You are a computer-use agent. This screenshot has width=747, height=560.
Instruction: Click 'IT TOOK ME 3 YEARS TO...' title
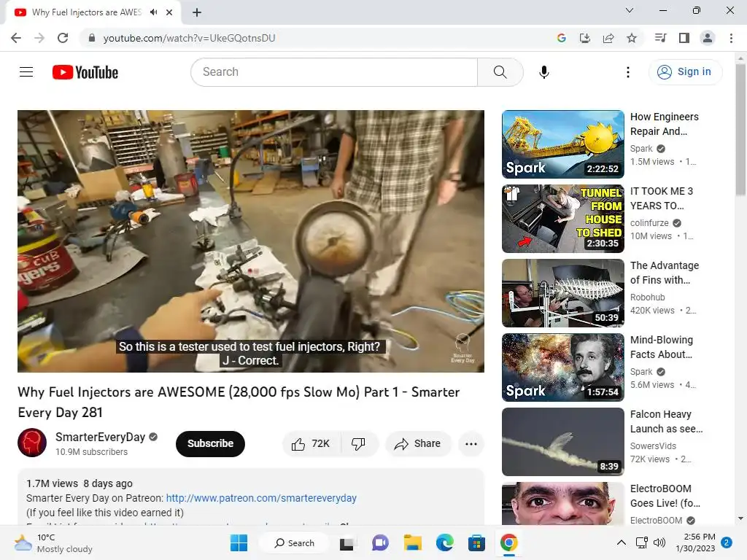(x=661, y=198)
